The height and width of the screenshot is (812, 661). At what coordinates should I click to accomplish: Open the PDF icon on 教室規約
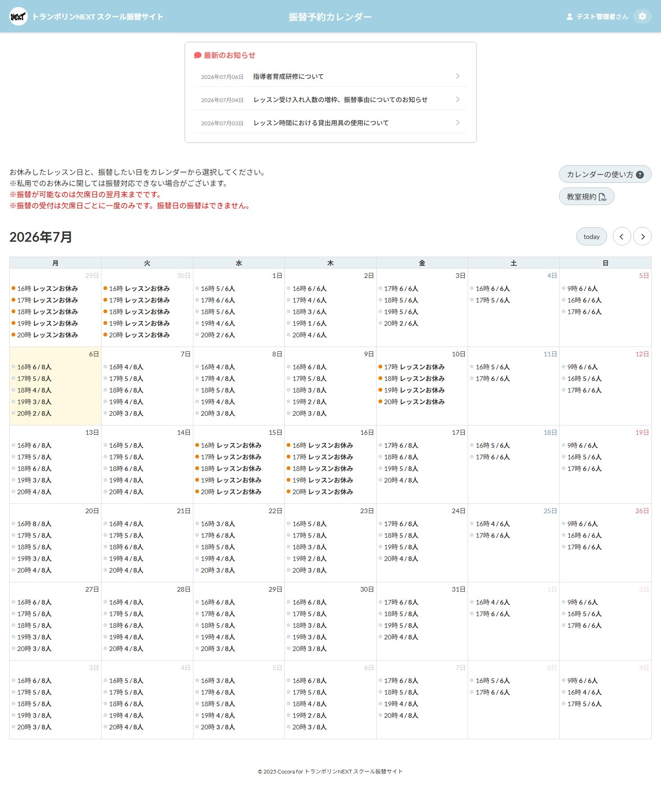602,197
